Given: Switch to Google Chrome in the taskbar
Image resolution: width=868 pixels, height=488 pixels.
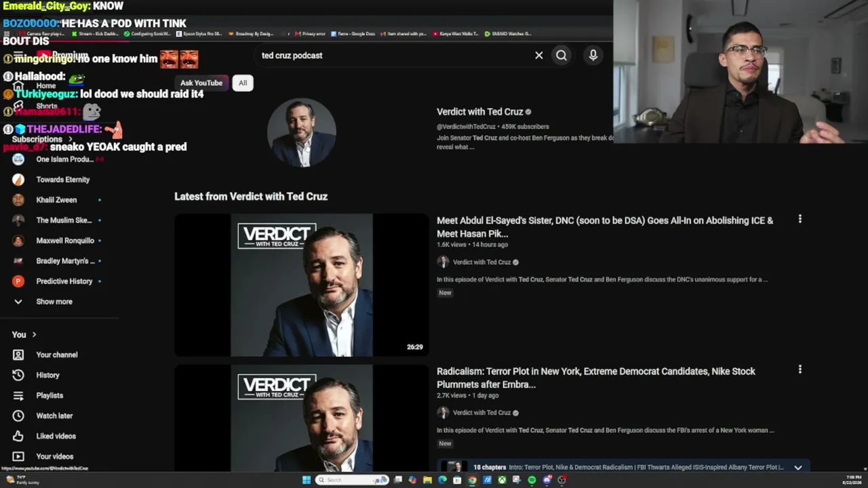Looking at the screenshot, I should click(x=472, y=480).
